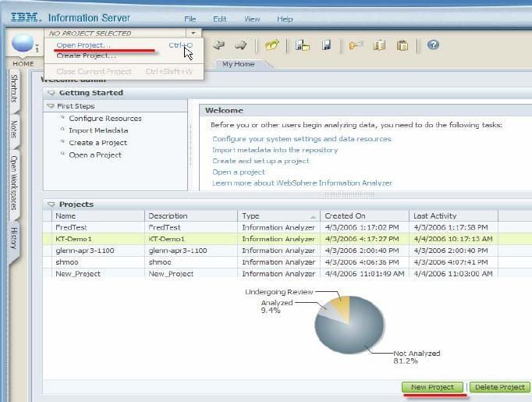The height and width of the screenshot is (402, 532).
Task: Collapse the First Steps list
Action: (x=51, y=106)
